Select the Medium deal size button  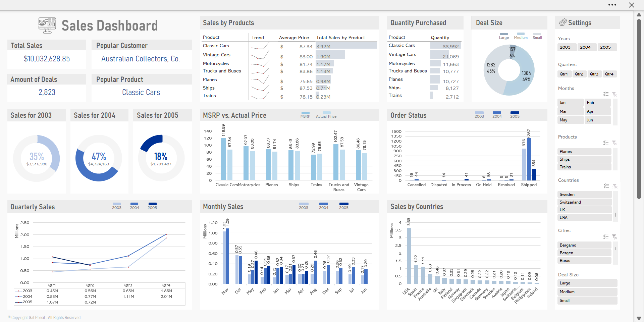pos(587,292)
